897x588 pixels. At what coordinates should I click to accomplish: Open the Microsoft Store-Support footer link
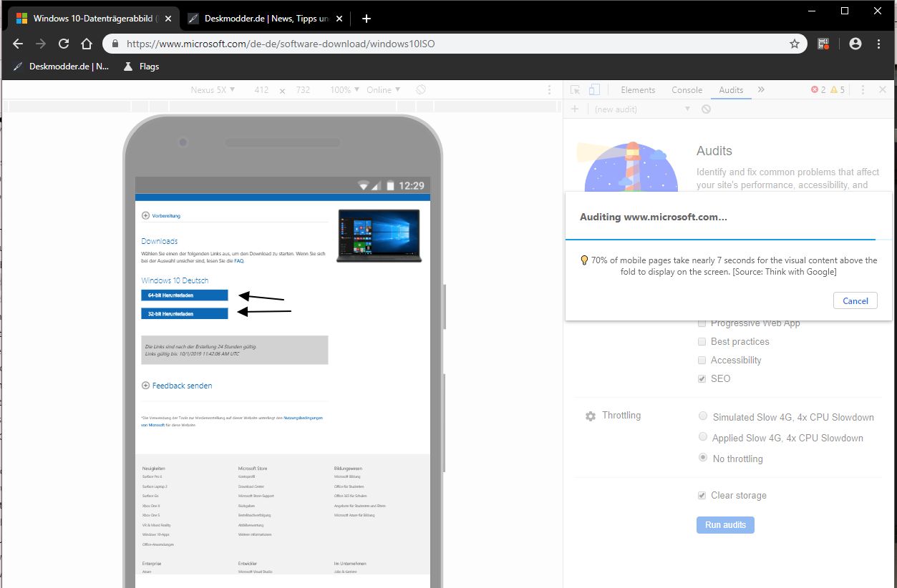tap(256, 496)
